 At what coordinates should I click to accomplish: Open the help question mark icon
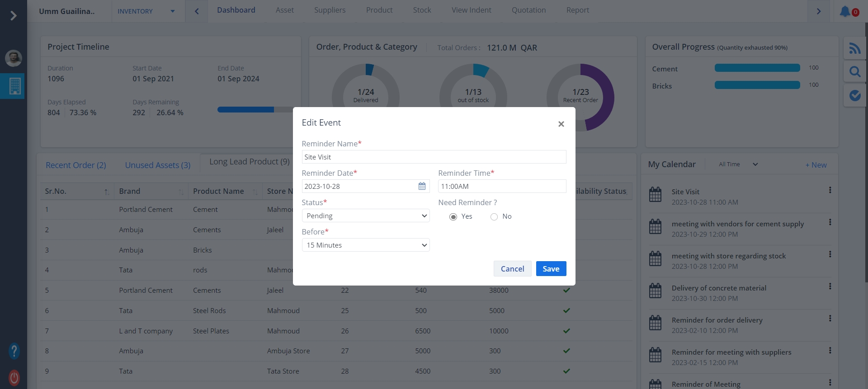(x=14, y=351)
